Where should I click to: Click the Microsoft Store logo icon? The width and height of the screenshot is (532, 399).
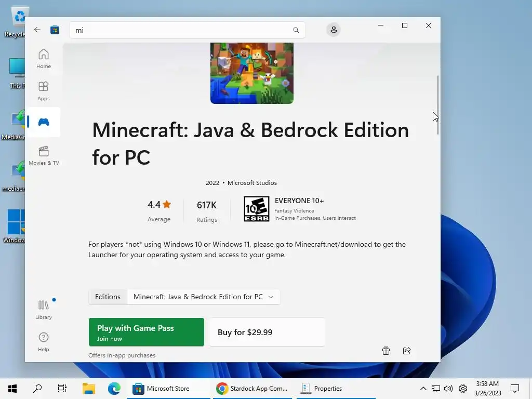click(55, 30)
